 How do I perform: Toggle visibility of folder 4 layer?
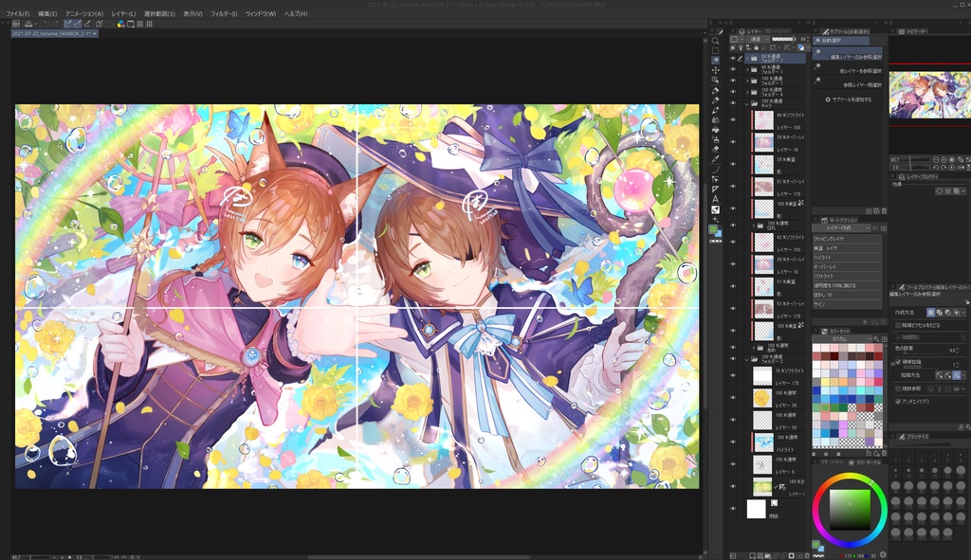pos(733,92)
